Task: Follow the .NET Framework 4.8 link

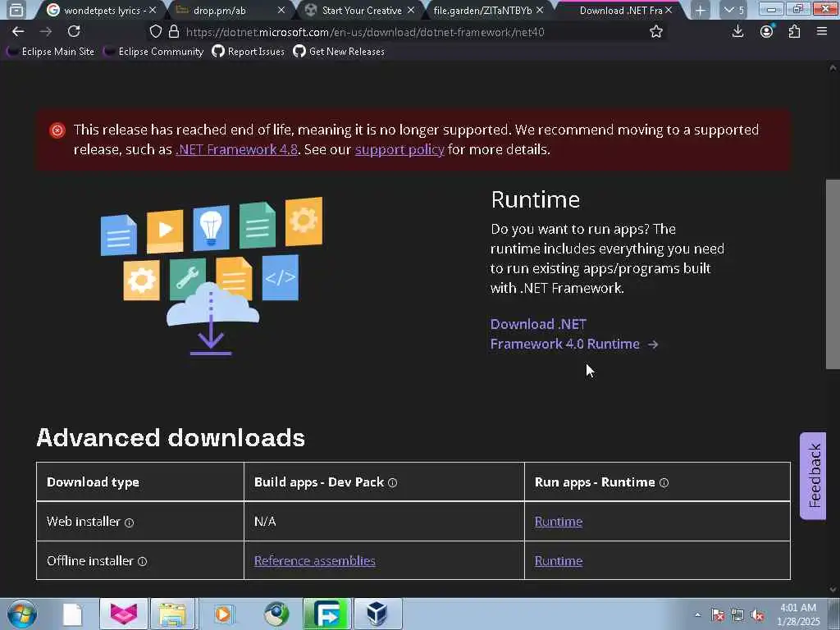Action: pos(237,149)
